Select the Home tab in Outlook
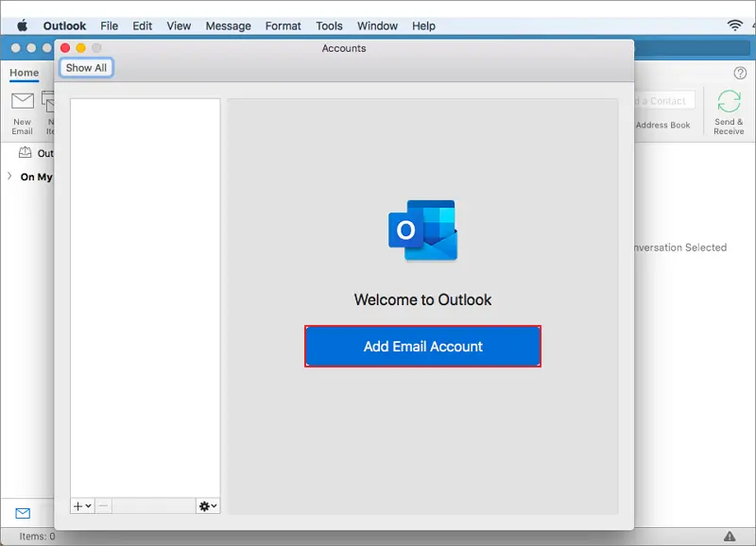This screenshot has width=756, height=546. (x=25, y=73)
